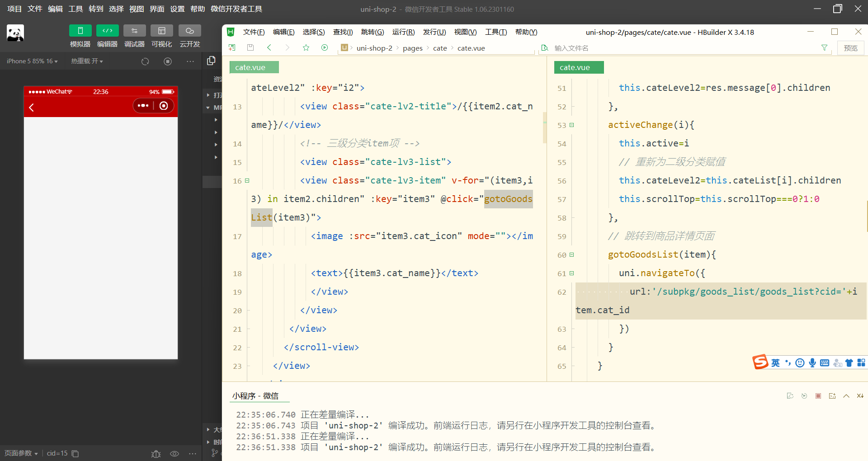Screen dimensions: 868x461
Task: Toggle the eye visibility icon in bottom status bar
Action: 175,454
